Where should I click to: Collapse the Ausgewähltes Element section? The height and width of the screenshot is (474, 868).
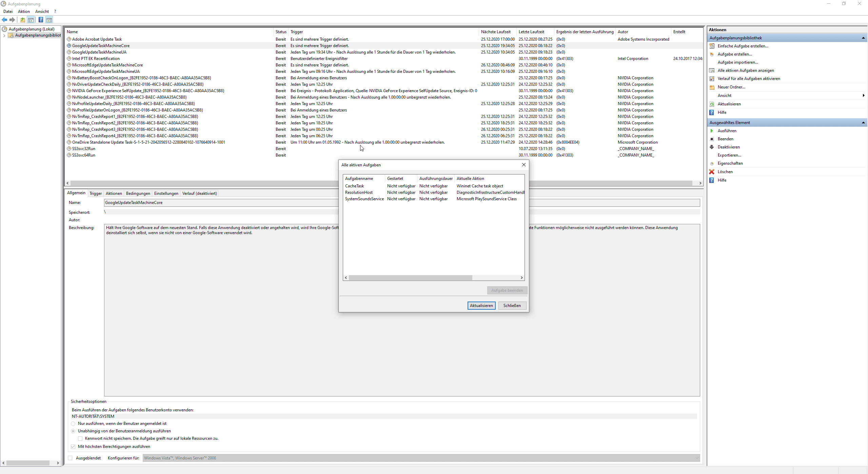click(x=863, y=123)
